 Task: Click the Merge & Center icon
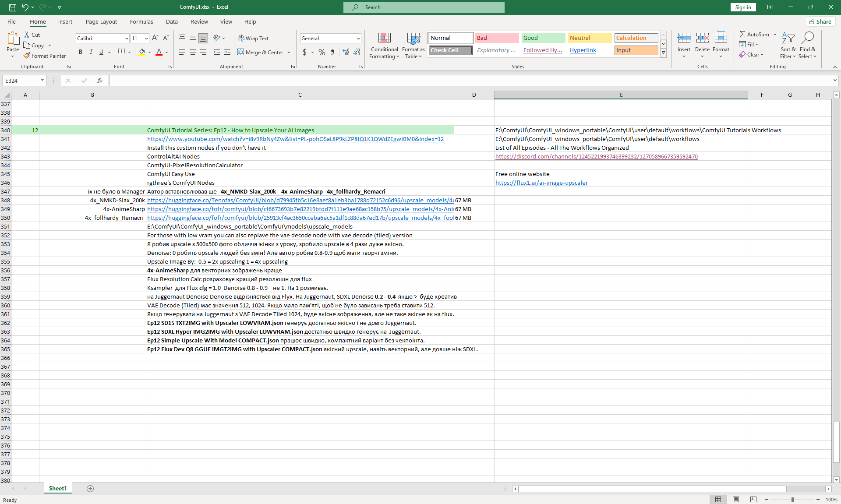click(241, 52)
